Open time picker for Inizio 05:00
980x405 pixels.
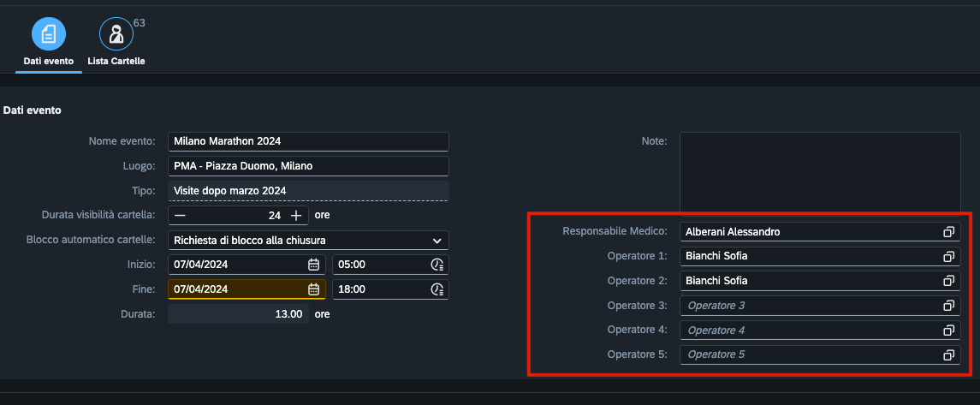click(x=437, y=265)
